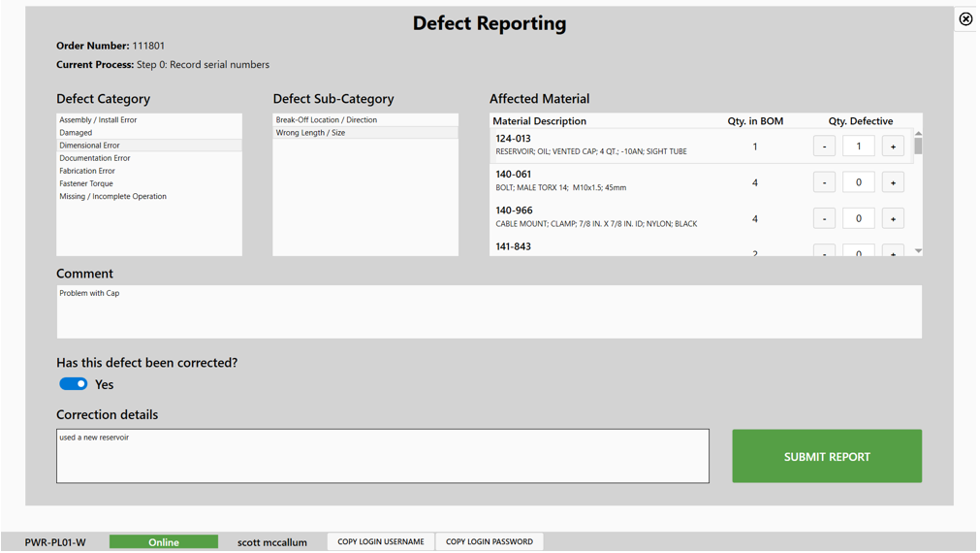This screenshot has width=980, height=553.
Task: Increment defective count for cable mount 140-966
Action: coord(893,218)
